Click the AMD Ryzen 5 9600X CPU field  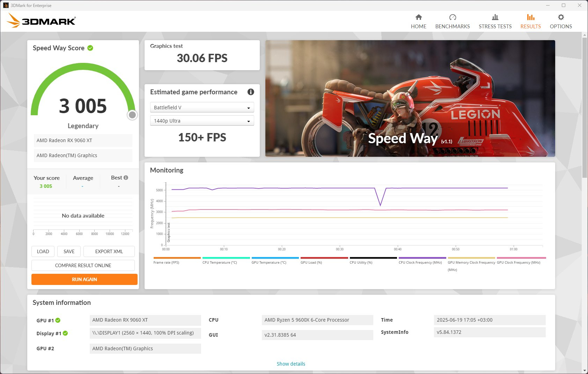click(317, 320)
